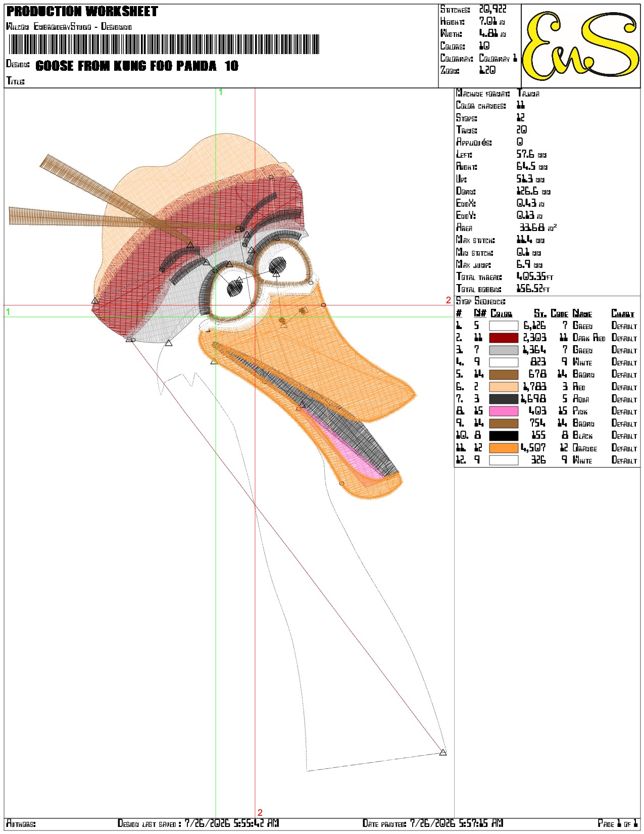644x834 pixels.
Task: Click the PRODUCTION WORKSHEET heading
Action: click(x=82, y=12)
